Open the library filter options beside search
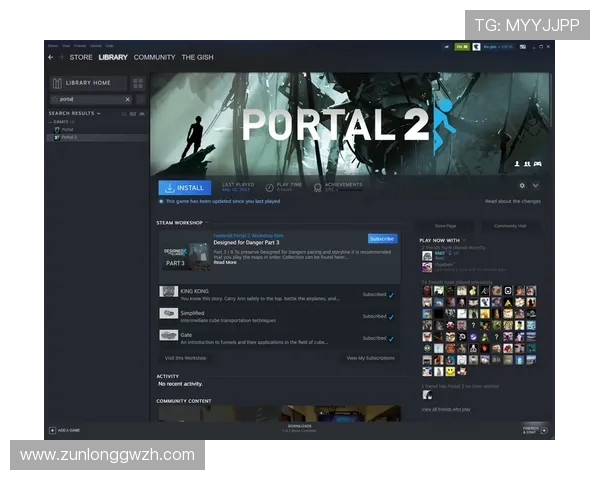This screenshot has width=600, height=480. (141, 100)
